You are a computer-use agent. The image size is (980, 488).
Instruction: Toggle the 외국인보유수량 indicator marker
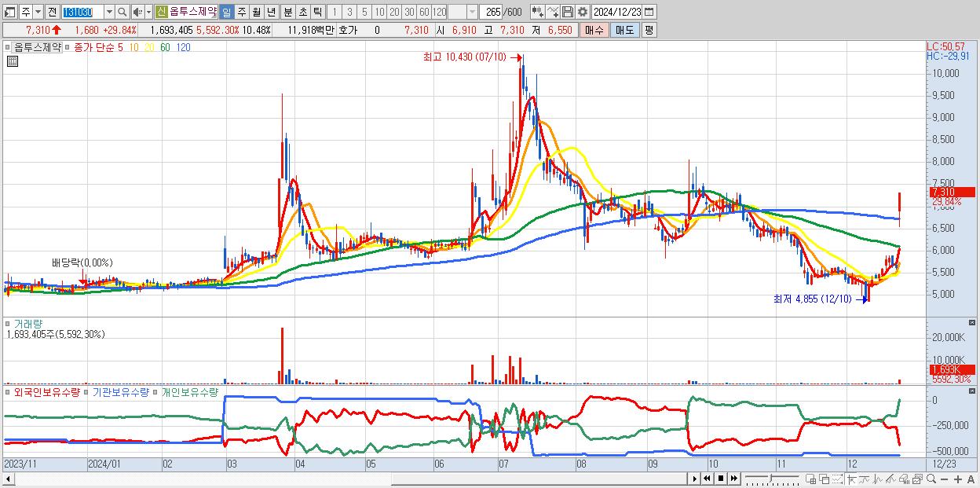tap(8, 391)
